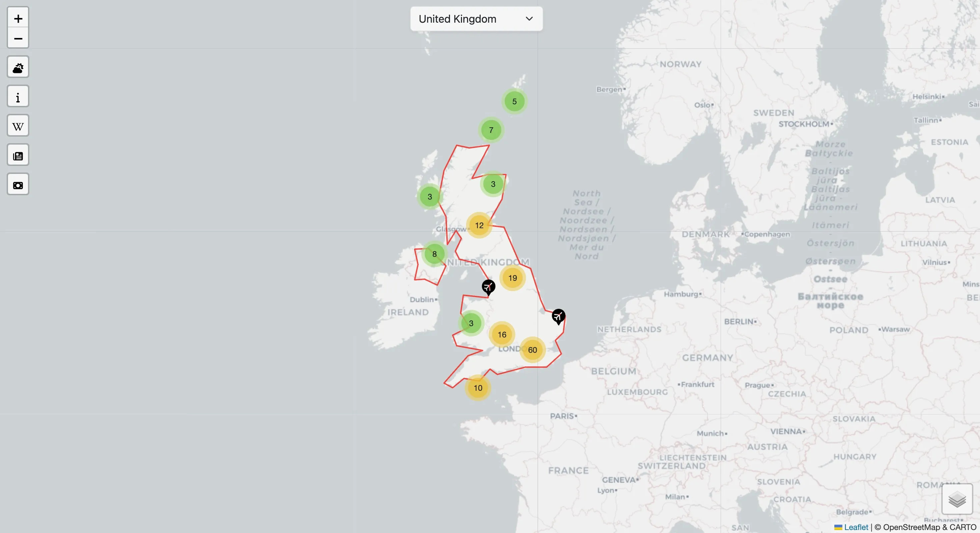Select the green cluster labeled 5 in the north
This screenshot has width=980, height=533.
click(x=514, y=102)
